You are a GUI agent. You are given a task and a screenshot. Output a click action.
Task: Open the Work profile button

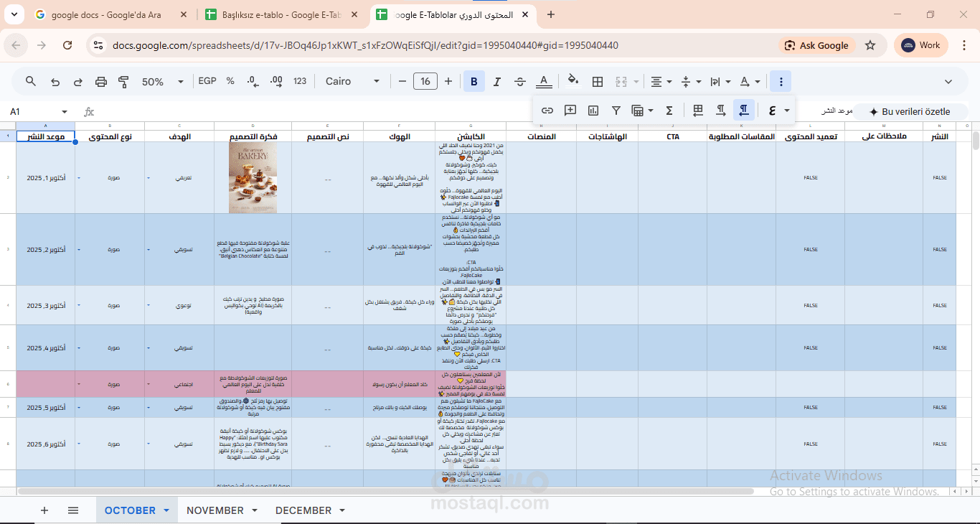point(921,45)
